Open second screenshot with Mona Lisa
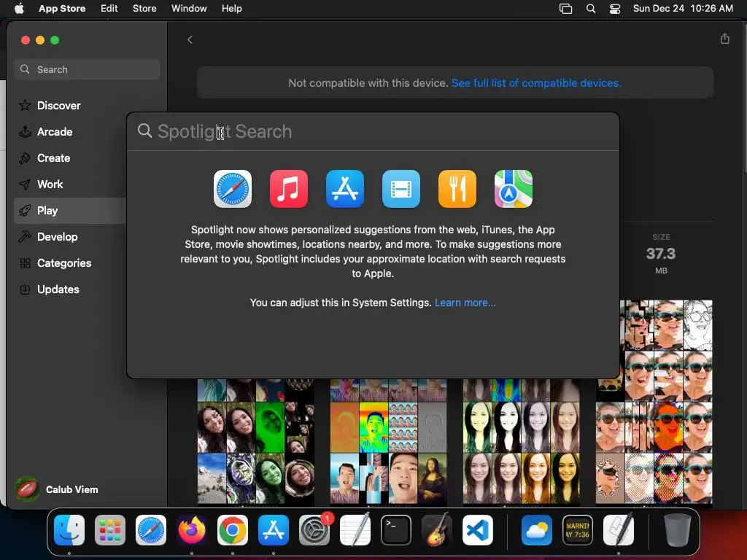This screenshot has width=747, height=560. [388, 441]
